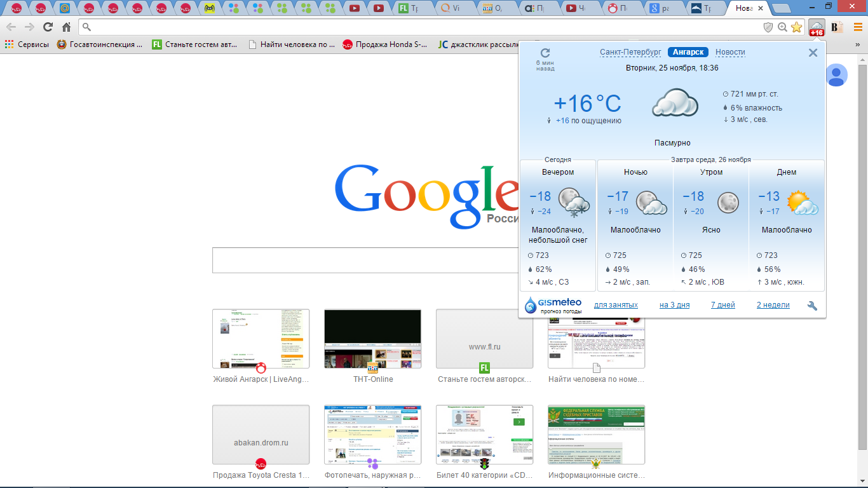This screenshot has width=868, height=488.
Task: Toggle the Gismeteo +16 extension icon
Action: click(817, 27)
